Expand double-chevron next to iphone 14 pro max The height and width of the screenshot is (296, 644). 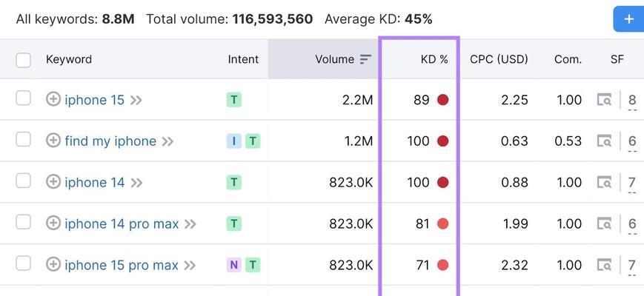tap(190, 224)
